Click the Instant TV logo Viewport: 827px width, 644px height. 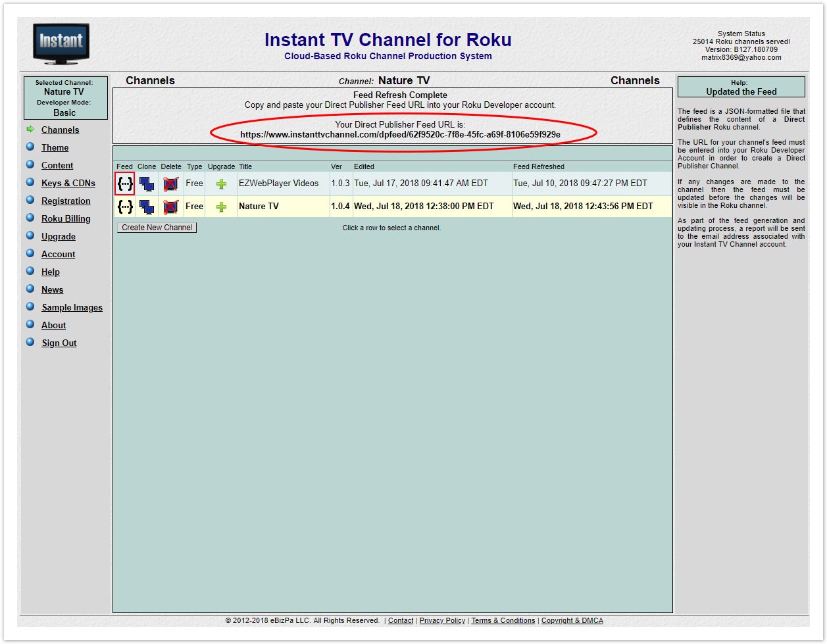(61, 44)
